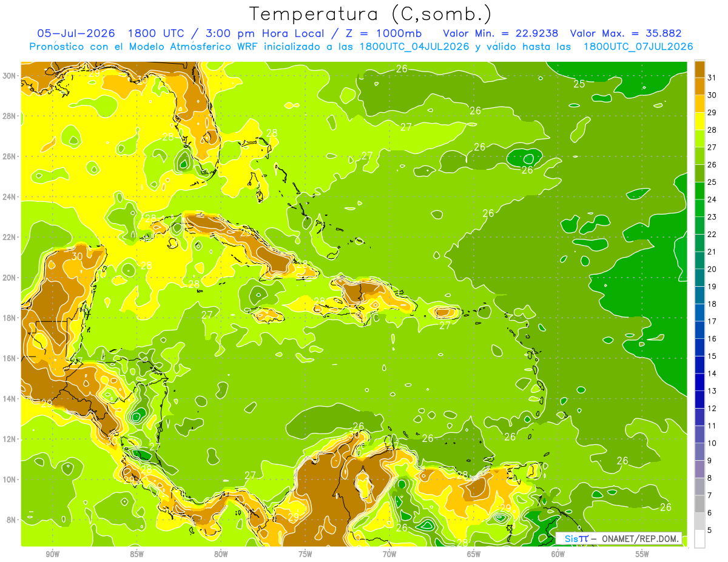Click the "28N" latitude axis label
This screenshot has height=562, width=728.
(10, 116)
